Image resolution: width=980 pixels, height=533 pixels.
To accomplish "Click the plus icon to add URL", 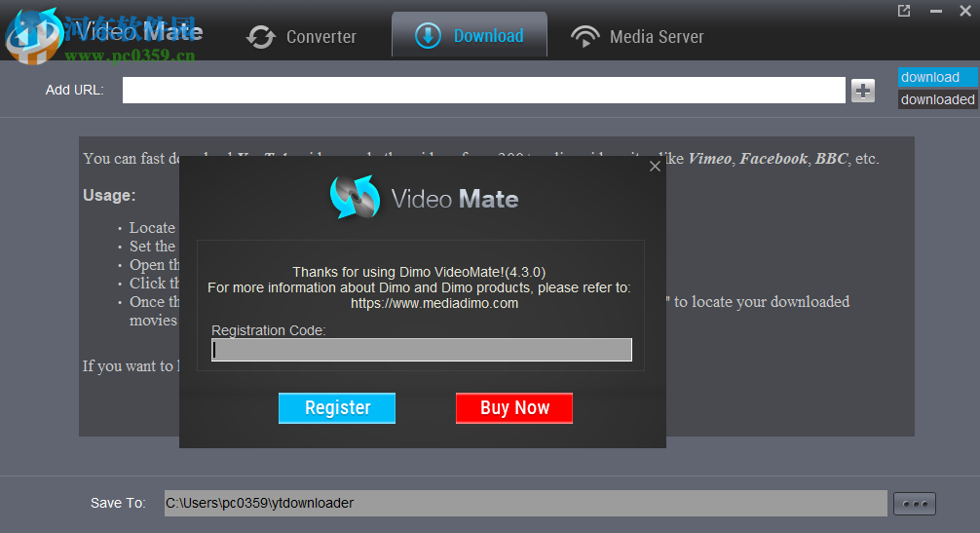I will (x=863, y=91).
